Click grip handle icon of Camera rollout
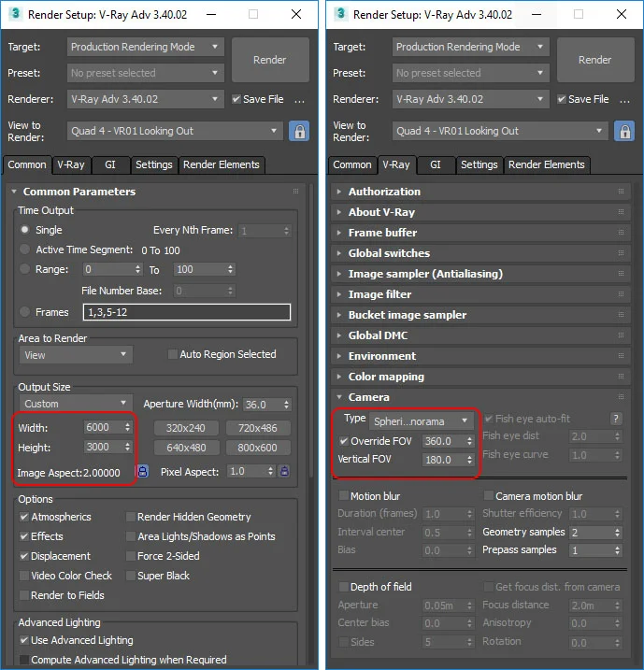 tap(621, 397)
